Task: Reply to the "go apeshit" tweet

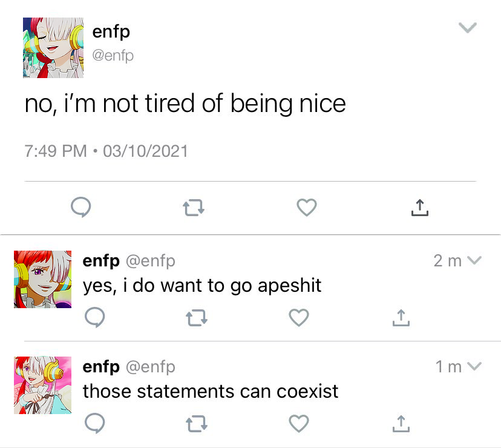Action: pos(94,317)
